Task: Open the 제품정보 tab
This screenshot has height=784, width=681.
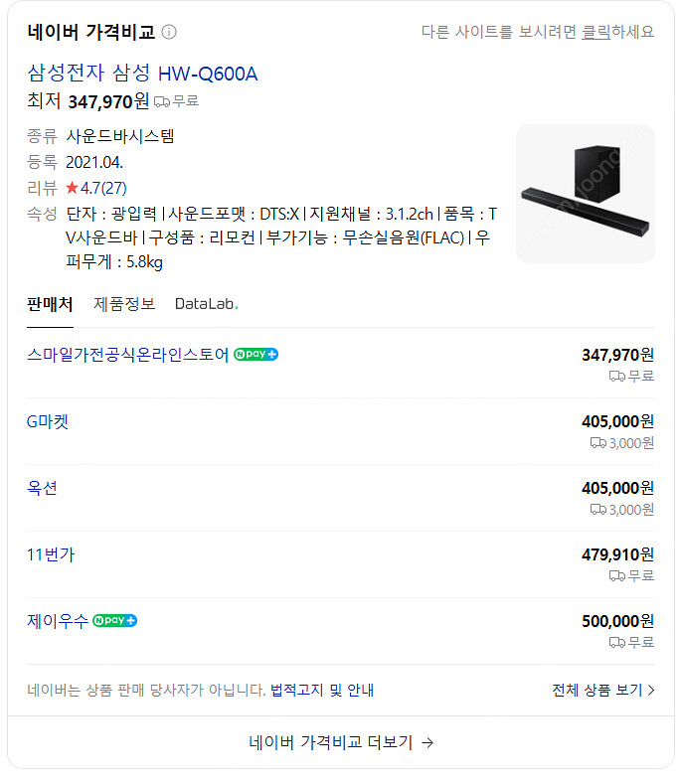Action: click(x=124, y=304)
